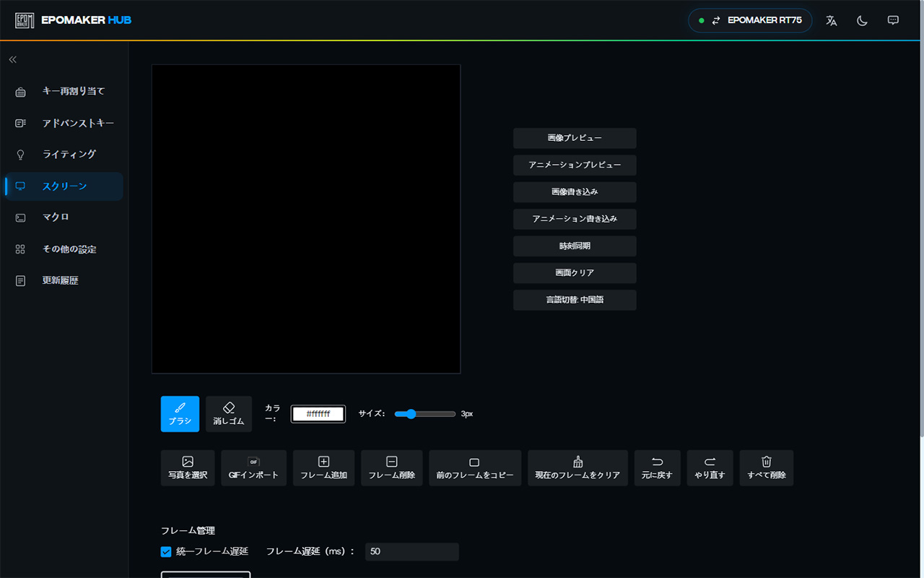The width and height of the screenshot is (924, 578).
Task: Open マクロ macro section
Action: 64,217
